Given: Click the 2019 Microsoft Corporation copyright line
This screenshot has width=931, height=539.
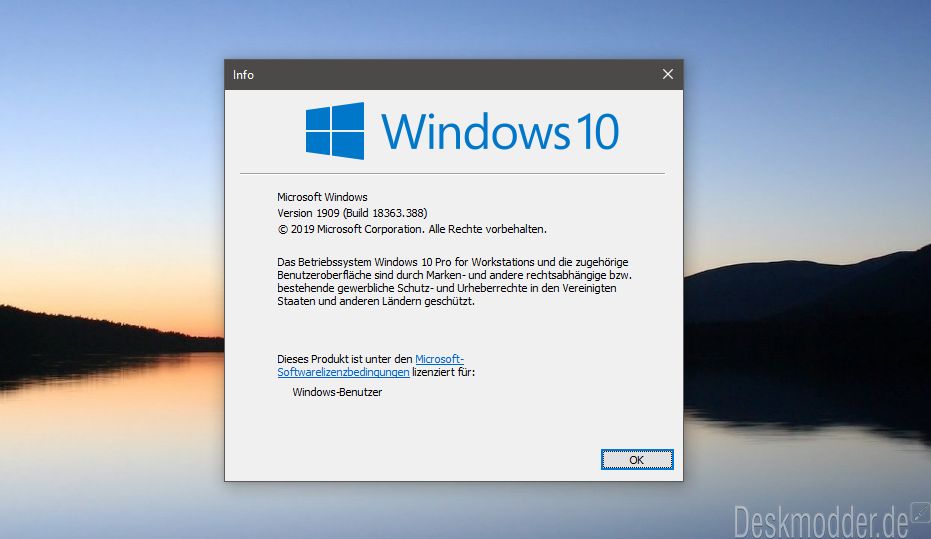Looking at the screenshot, I should [412, 229].
